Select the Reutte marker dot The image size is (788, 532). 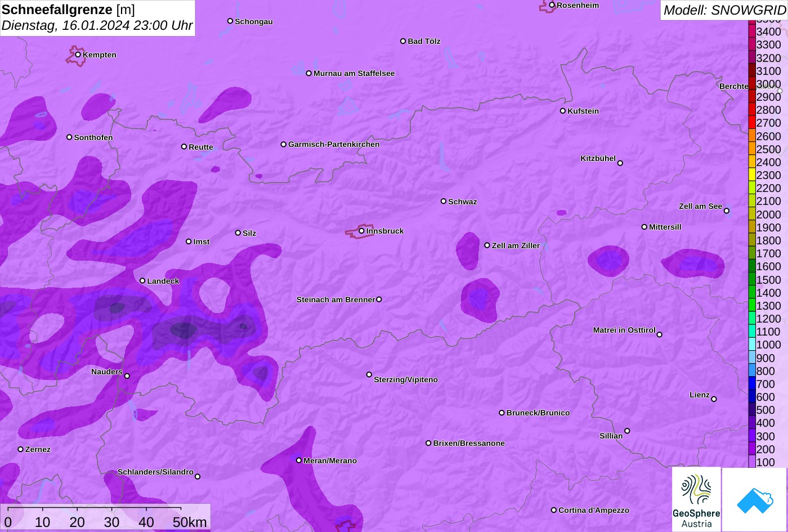(184, 147)
